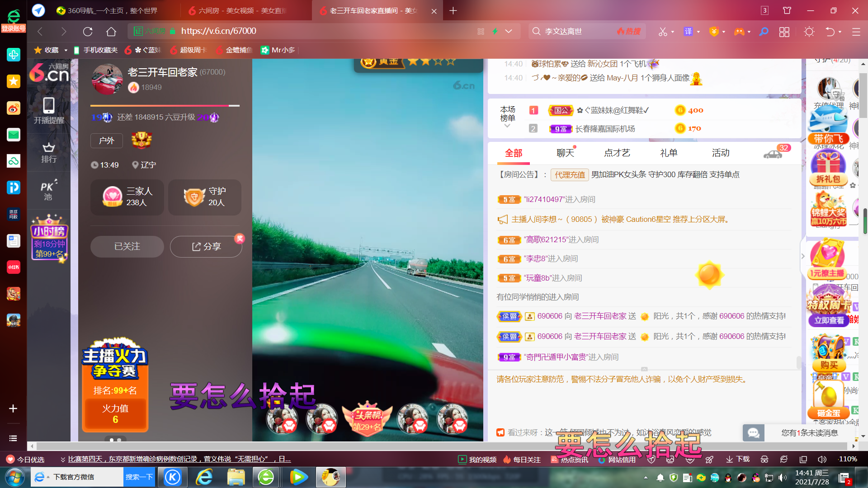The image size is (868, 488).
Task: Open the translate tool dropdown arrow
Action: pos(698,32)
